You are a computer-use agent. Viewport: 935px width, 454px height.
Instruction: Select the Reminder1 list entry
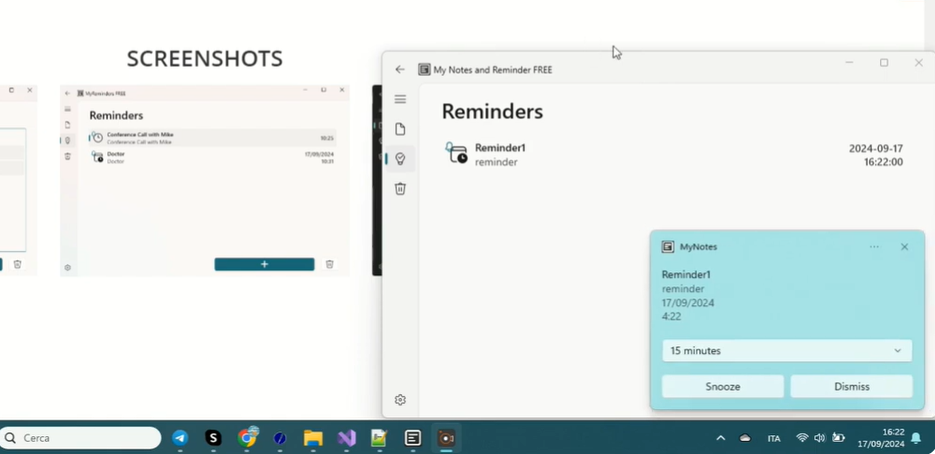coord(674,155)
